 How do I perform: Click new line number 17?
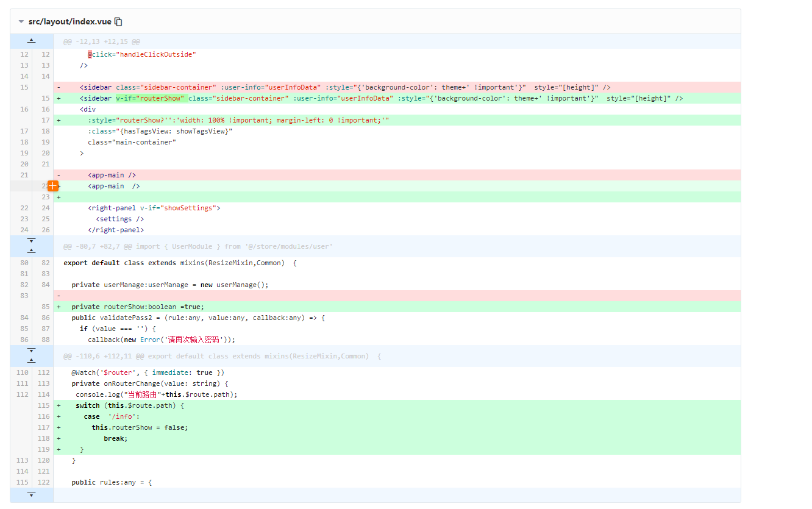click(45, 120)
